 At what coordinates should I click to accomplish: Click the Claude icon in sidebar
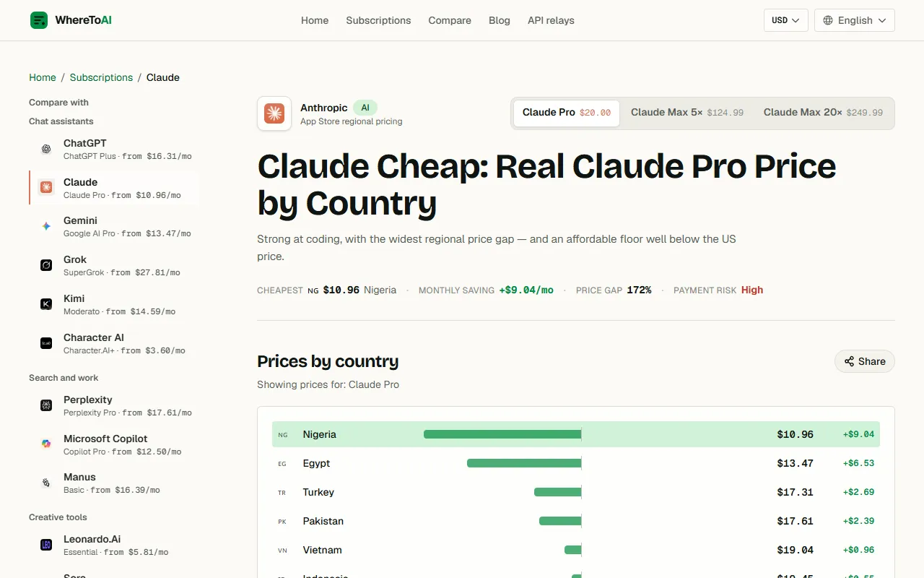[46, 188]
